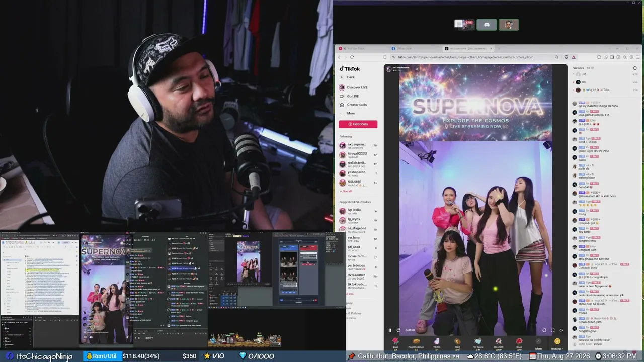Send the first Rose gift in the gift bar
This screenshot has width=644, height=362.
395,343
